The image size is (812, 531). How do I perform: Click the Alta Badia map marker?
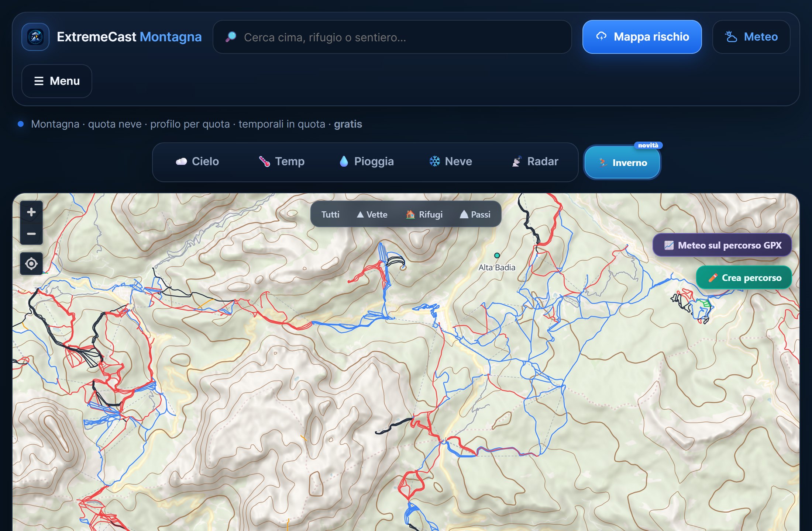497,256
